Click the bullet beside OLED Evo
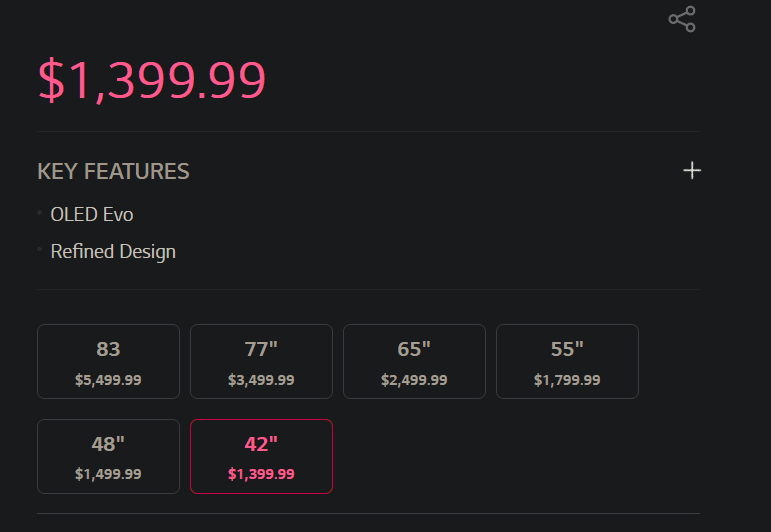The image size is (771, 532). click(x=39, y=213)
